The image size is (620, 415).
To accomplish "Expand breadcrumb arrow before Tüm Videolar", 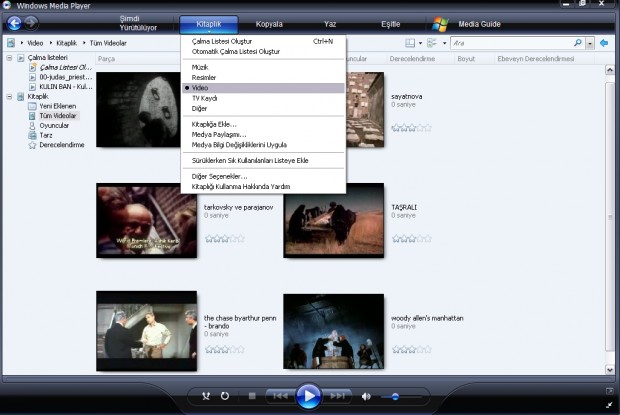I will pos(84,43).
